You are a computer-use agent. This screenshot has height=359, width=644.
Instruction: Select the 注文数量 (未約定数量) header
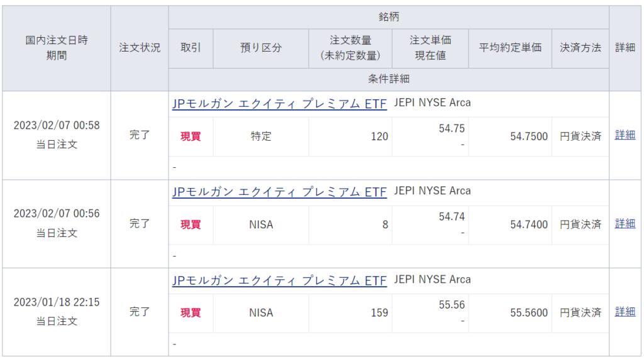(350, 48)
